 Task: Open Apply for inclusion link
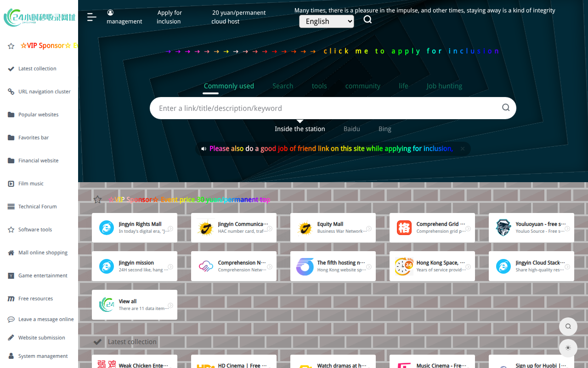(x=169, y=17)
